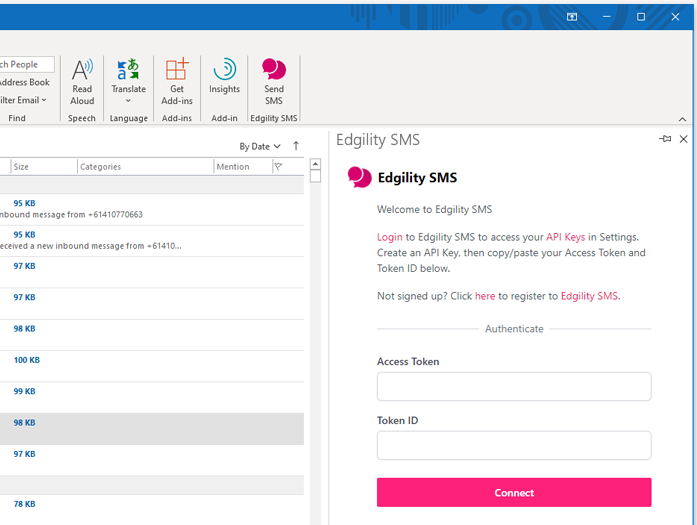Click the pink Connect button
This screenshot has width=697, height=525.
pos(514,492)
